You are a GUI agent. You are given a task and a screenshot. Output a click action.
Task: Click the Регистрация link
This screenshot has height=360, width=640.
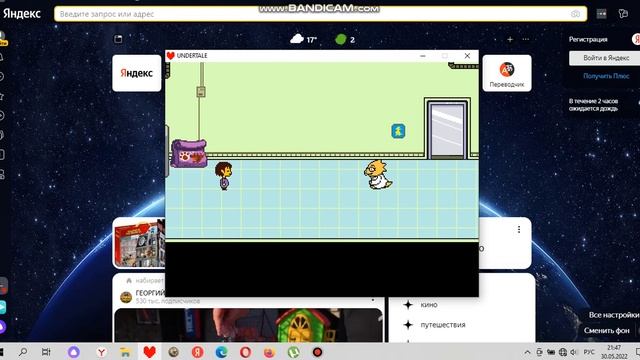click(588, 39)
